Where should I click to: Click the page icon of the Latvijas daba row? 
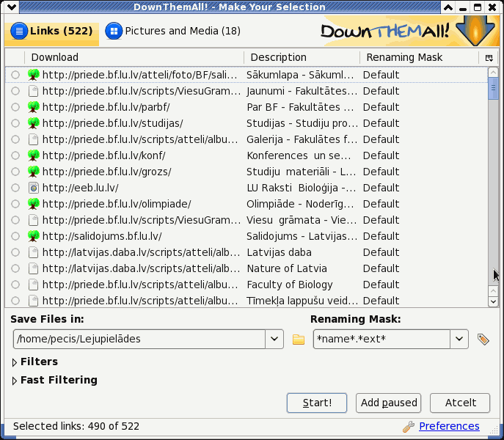(34, 252)
